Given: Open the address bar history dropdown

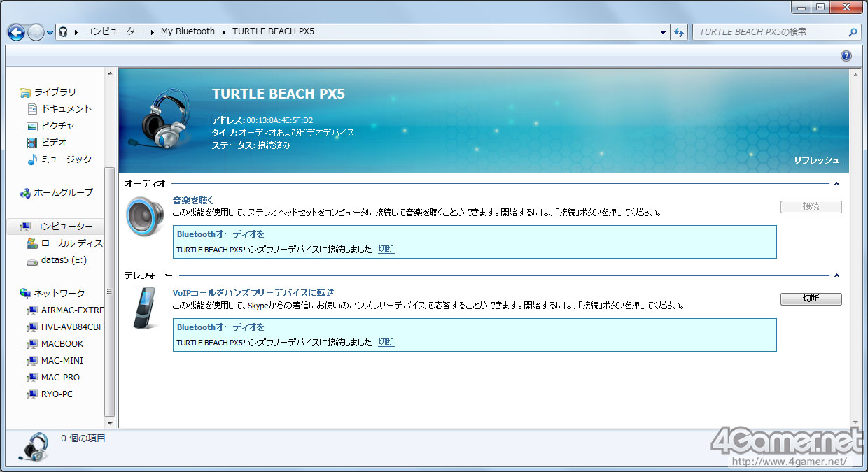Looking at the screenshot, I should click(664, 32).
